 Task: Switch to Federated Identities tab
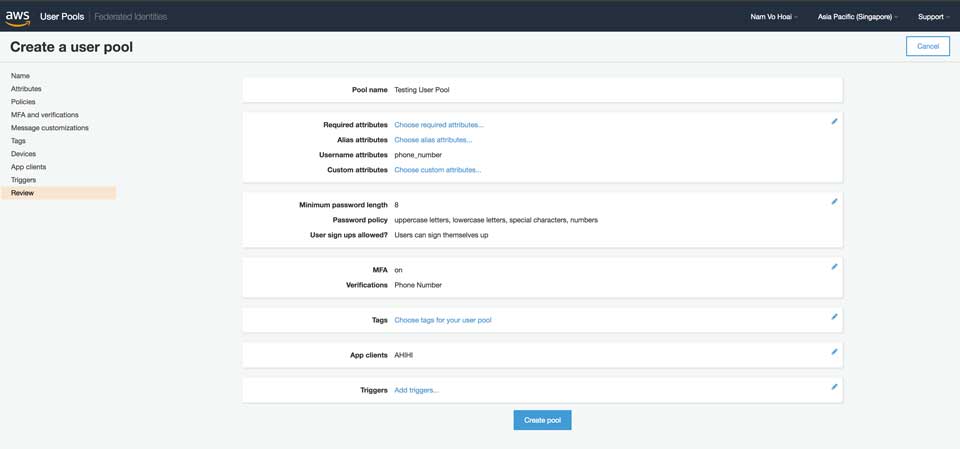(x=130, y=17)
